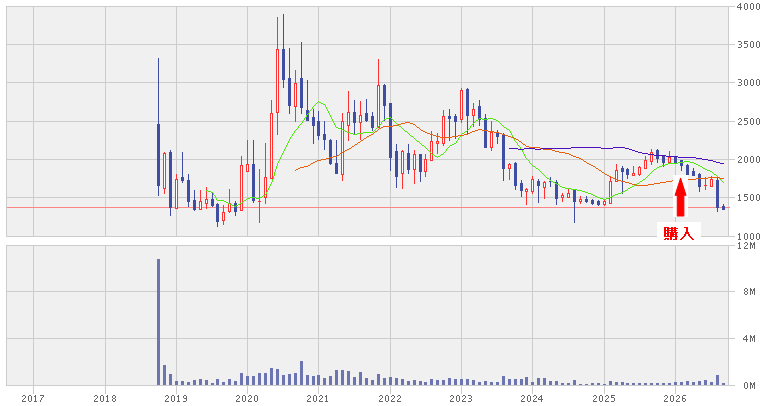
Task: Click the 4000 price axis label
Action: [x=748, y=6]
